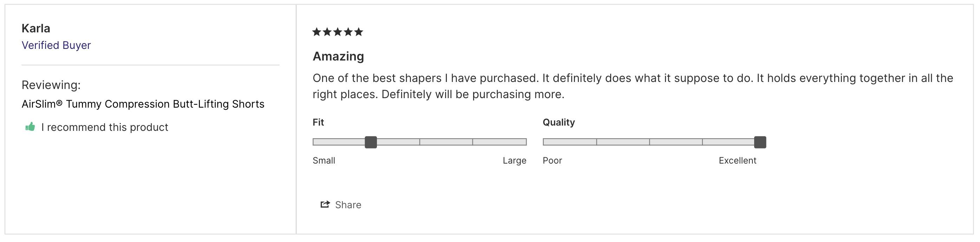
Task: Click the 'I recommend this product' text
Action: coord(105,127)
